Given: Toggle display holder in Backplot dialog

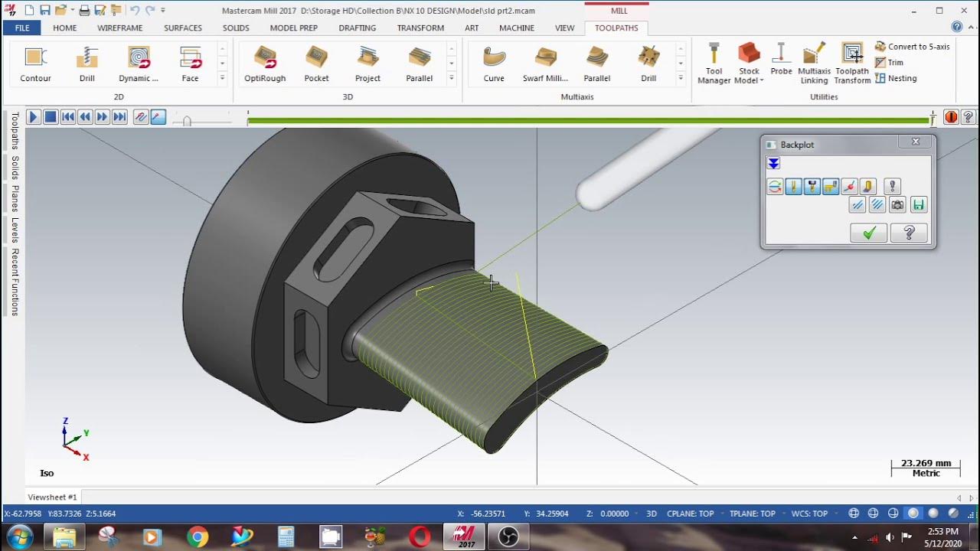Looking at the screenshot, I should [812, 186].
